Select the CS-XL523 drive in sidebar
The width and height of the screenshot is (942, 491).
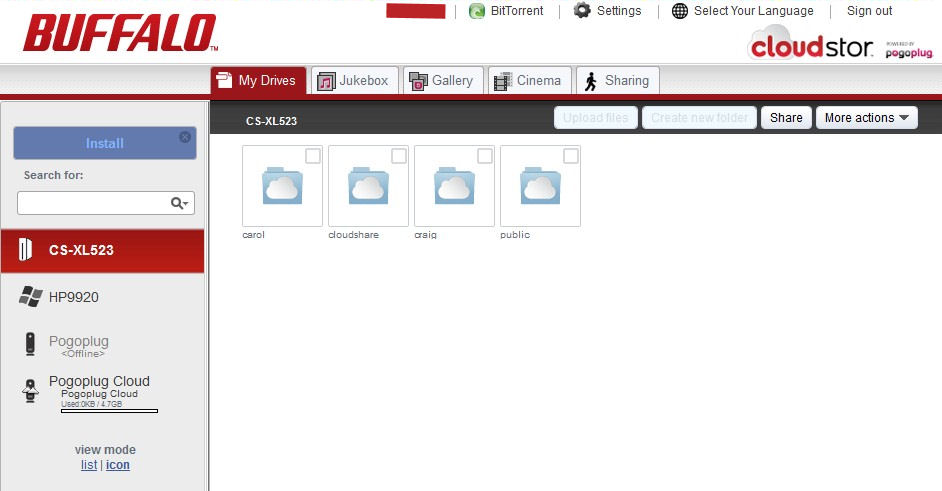click(103, 251)
